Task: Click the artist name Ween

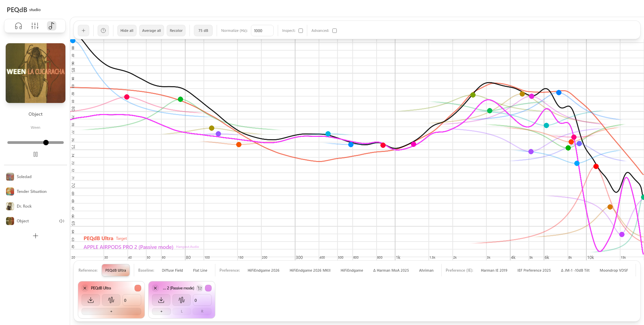Action: point(36,127)
